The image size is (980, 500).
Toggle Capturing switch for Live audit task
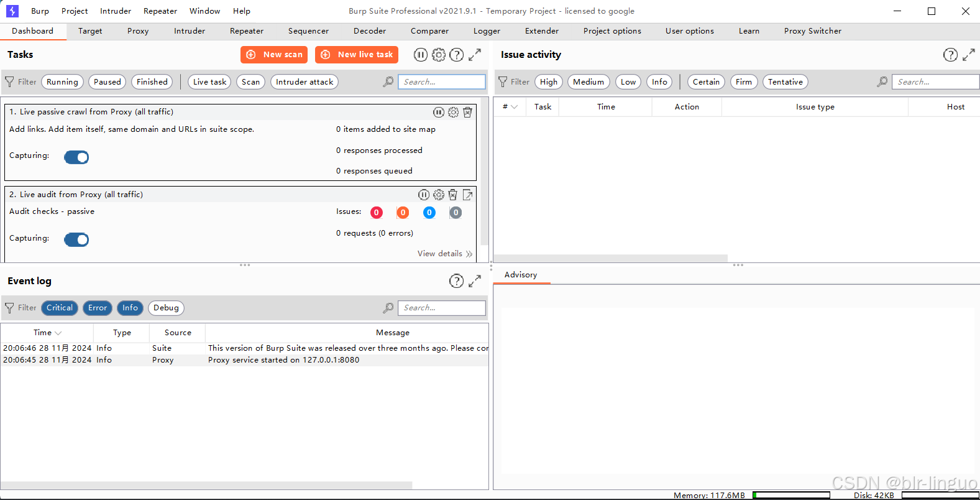coord(76,240)
